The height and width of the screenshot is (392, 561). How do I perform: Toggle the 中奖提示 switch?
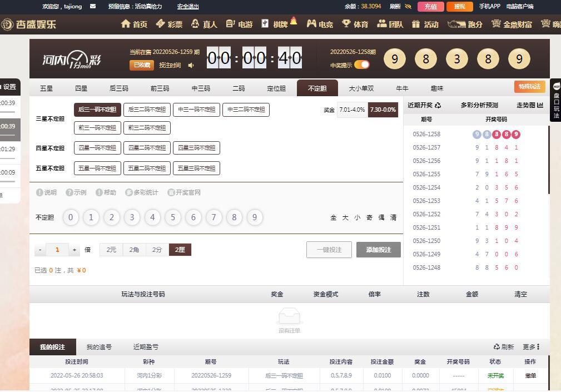point(361,64)
